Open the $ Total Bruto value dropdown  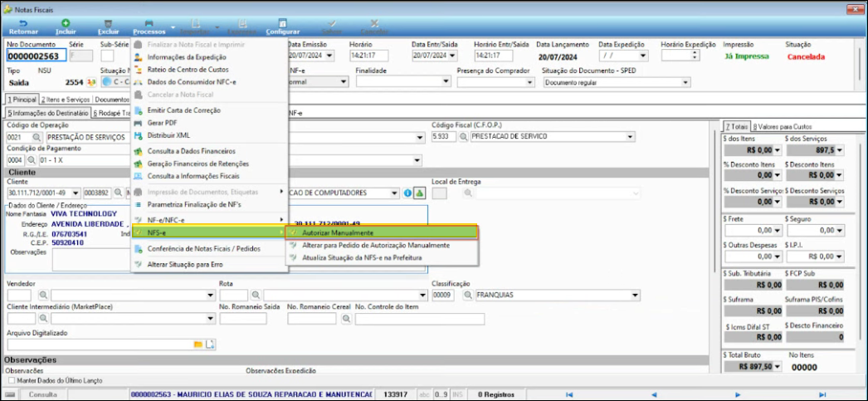tap(778, 367)
